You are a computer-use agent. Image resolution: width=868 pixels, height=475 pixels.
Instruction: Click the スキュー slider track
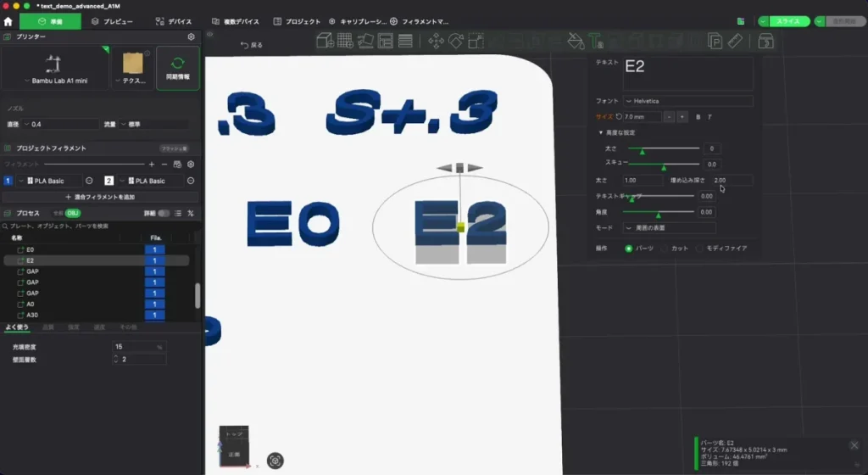[x=663, y=165]
